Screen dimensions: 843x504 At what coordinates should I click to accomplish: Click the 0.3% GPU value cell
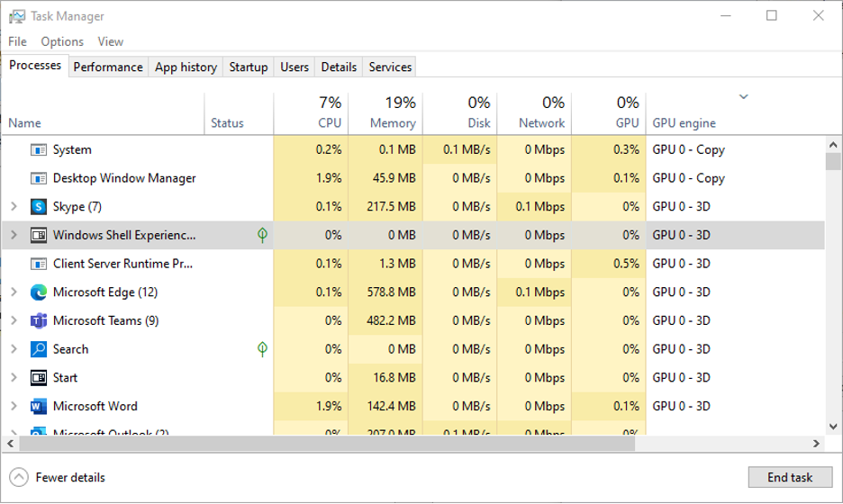click(608, 149)
